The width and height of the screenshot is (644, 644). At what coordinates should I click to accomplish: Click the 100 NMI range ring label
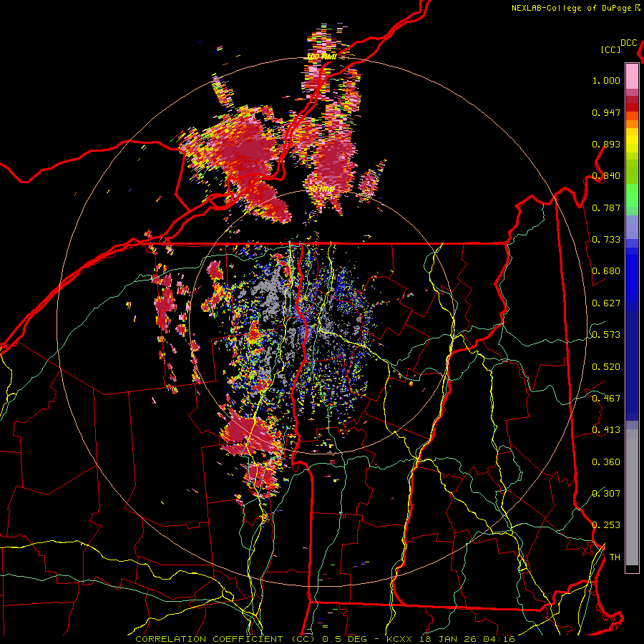pyautogui.click(x=321, y=57)
